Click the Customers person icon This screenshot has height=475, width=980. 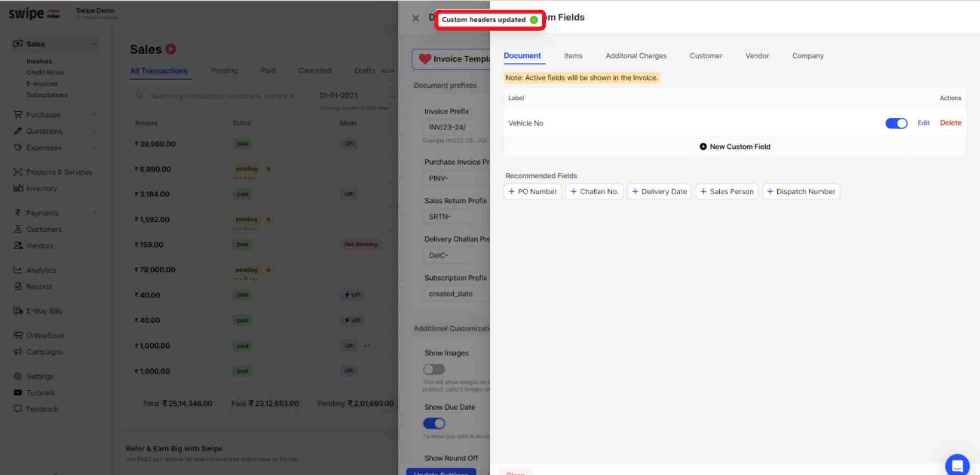pos(18,229)
